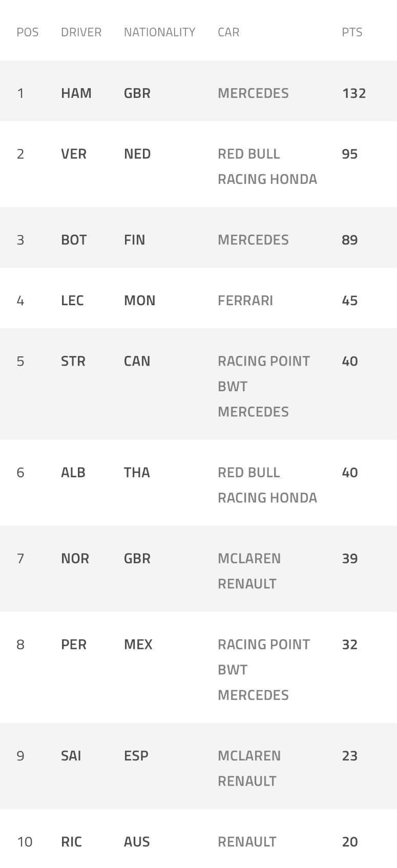The height and width of the screenshot is (868, 397).
Task: Click driver SAI's name
Action: pyautogui.click(x=71, y=756)
